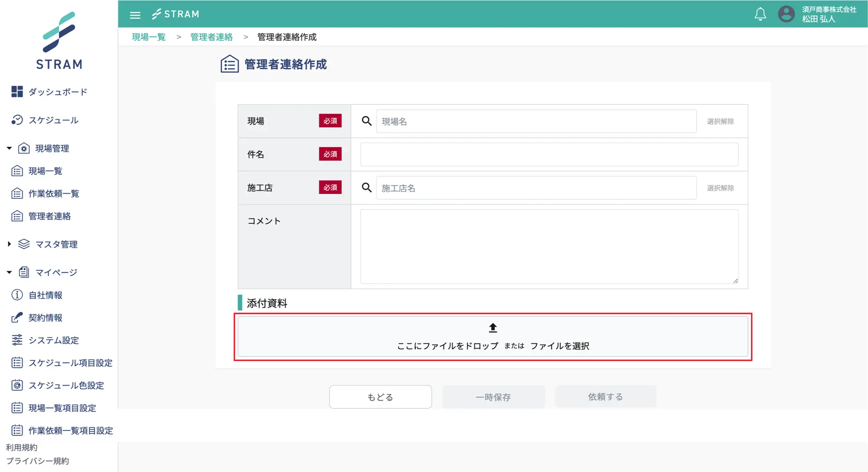
Task: Click the search icon beside 施工店名 field
Action: 366,188
